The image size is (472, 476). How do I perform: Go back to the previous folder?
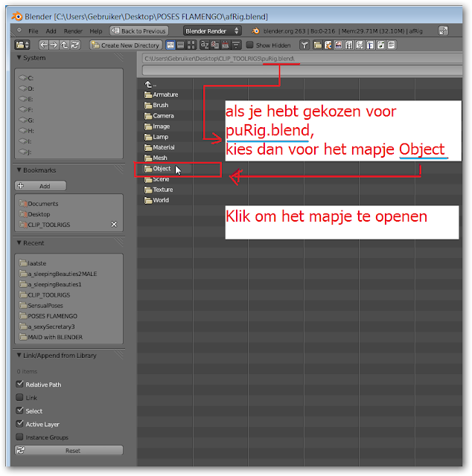pos(43,45)
